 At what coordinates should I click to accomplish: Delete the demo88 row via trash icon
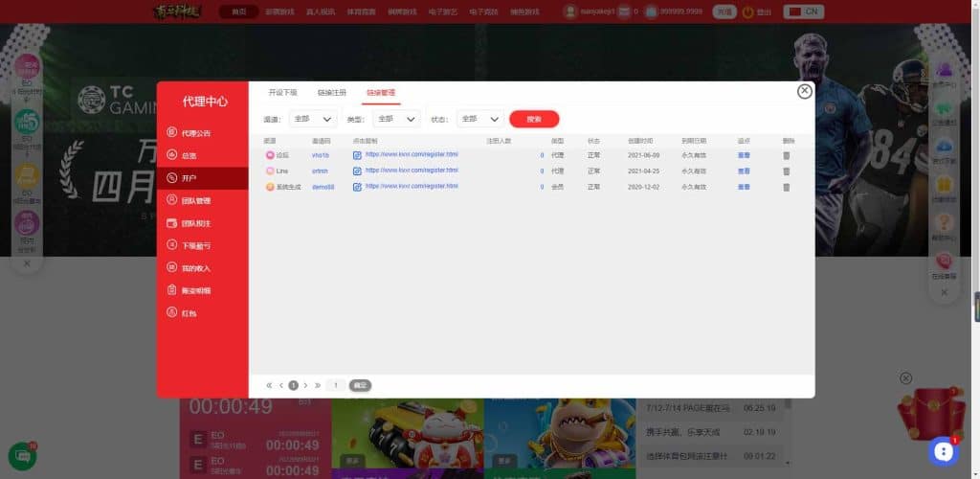[787, 187]
